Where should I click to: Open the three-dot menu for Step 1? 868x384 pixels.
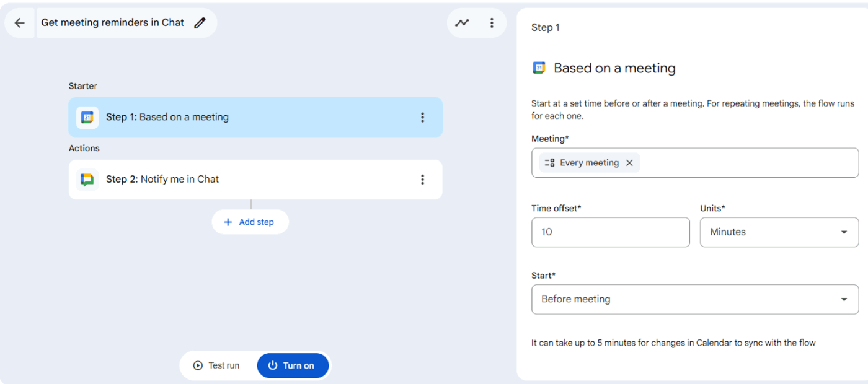tap(422, 117)
